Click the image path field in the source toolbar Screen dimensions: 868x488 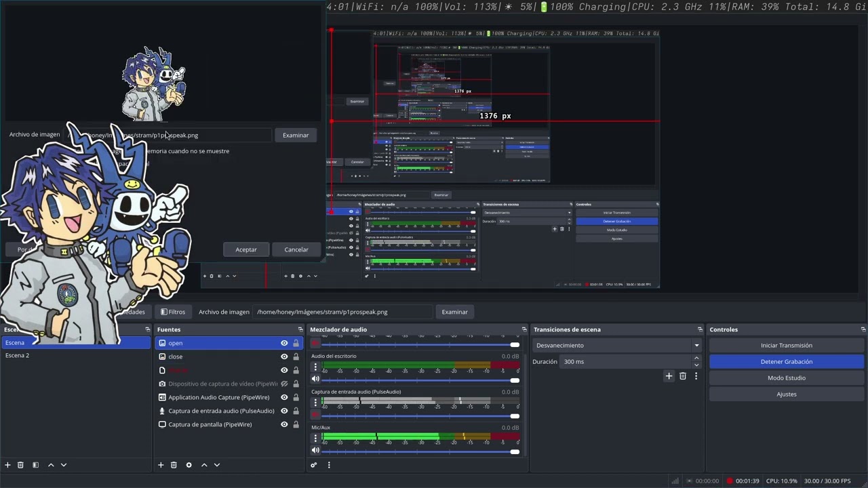click(343, 312)
